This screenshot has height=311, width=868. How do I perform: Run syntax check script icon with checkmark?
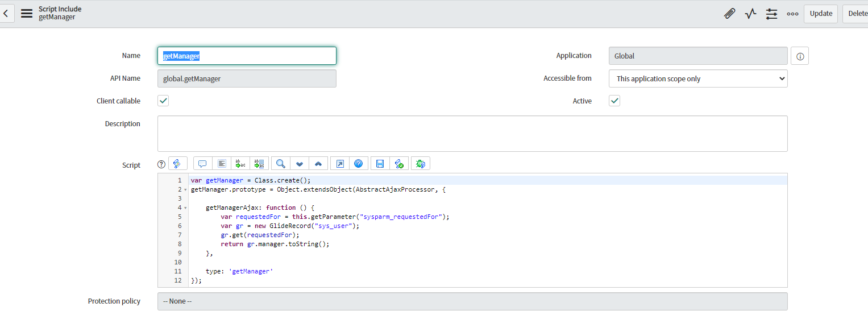[399, 164]
